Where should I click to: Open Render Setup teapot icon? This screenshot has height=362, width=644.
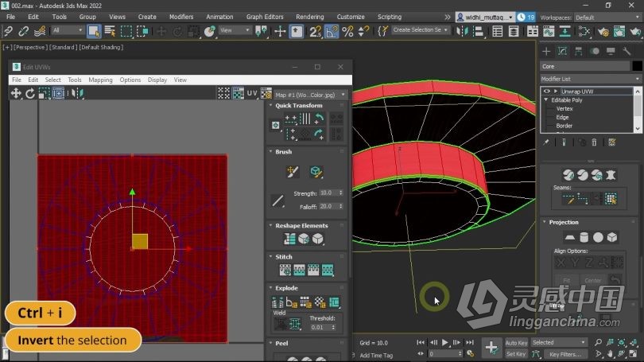click(x=603, y=31)
